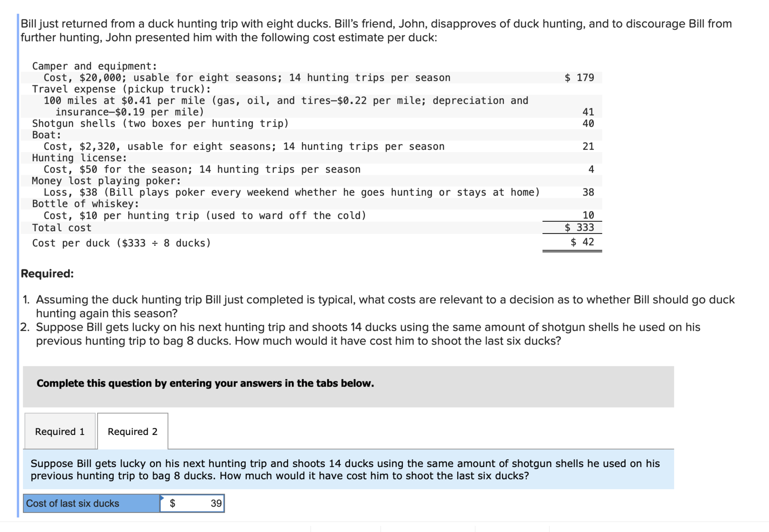
Task: Click the Shotgun shells line item
Action: [160, 123]
